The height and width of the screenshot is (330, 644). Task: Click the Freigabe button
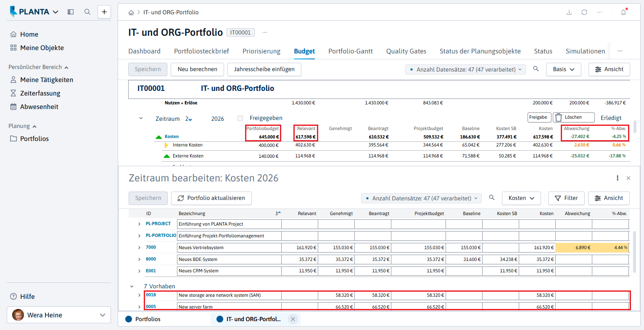[539, 117]
